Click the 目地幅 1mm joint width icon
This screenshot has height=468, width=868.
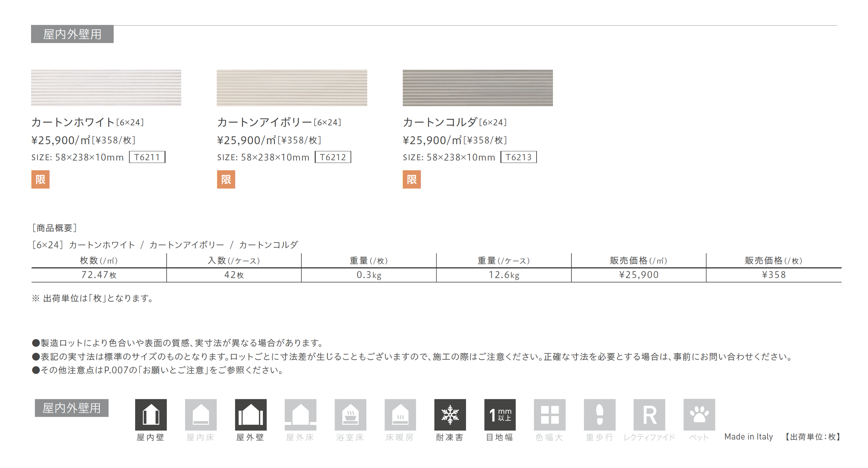500,414
